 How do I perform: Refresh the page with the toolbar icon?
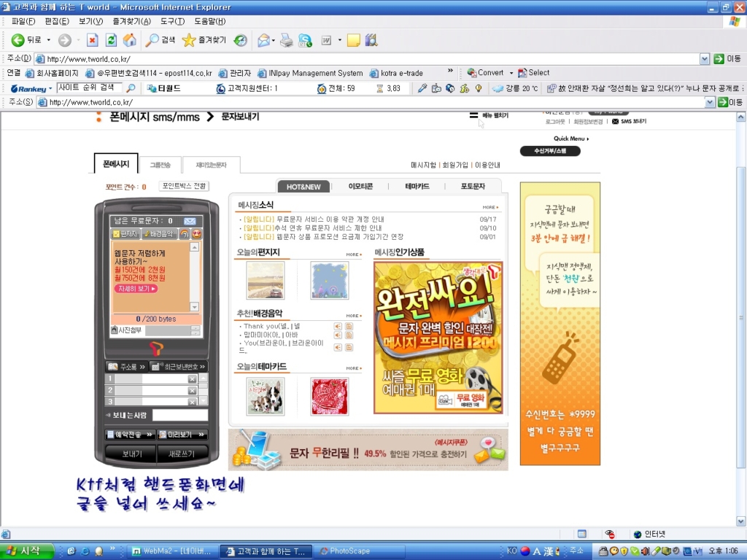(x=111, y=41)
